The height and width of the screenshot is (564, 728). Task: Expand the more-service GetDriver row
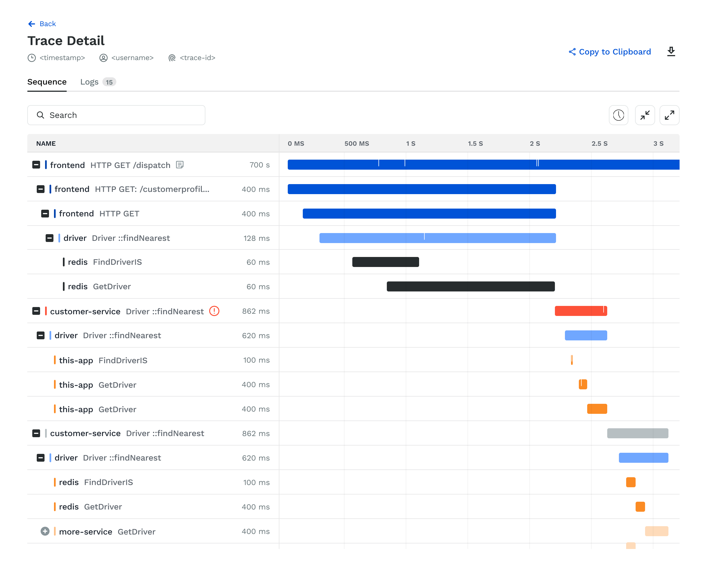coord(45,531)
